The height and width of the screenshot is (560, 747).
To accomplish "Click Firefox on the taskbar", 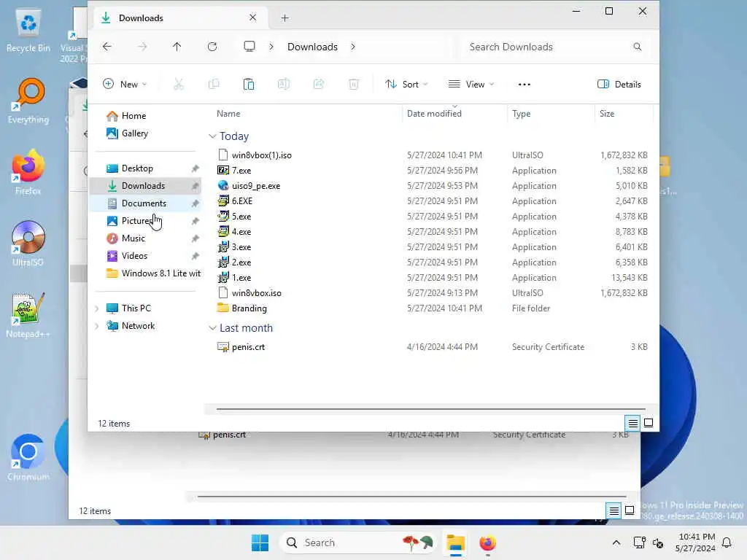I will pyautogui.click(x=487, y=542).
